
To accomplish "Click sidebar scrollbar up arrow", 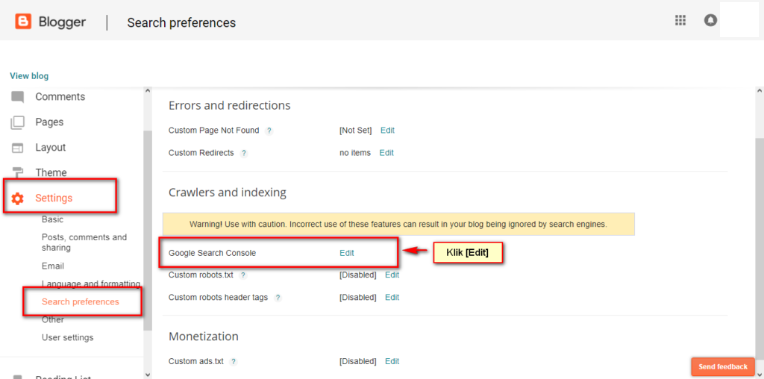I will tap(148, 91).
